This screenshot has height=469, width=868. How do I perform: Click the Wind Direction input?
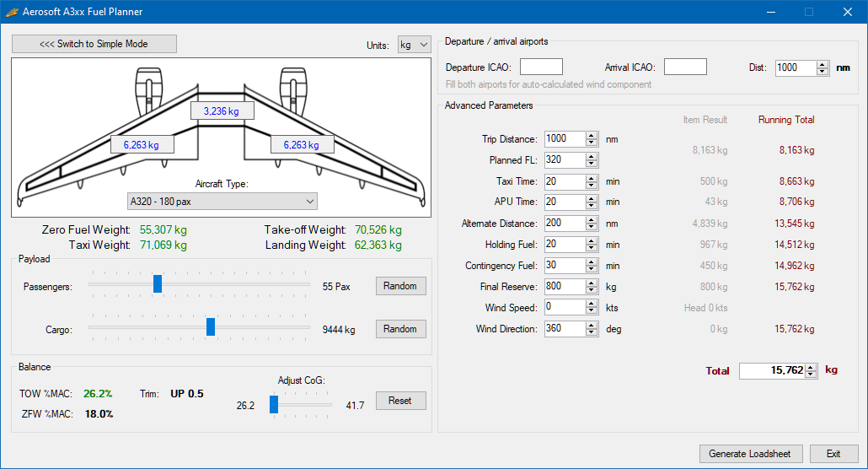565,328
